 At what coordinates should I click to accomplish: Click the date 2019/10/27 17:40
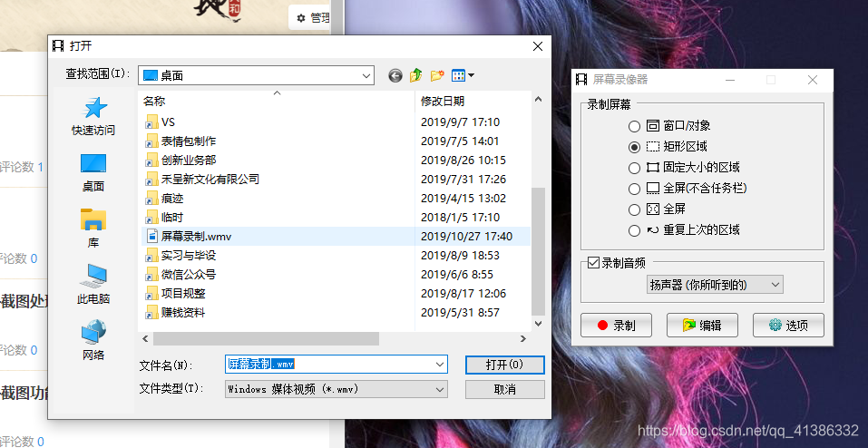click(466, 237)
